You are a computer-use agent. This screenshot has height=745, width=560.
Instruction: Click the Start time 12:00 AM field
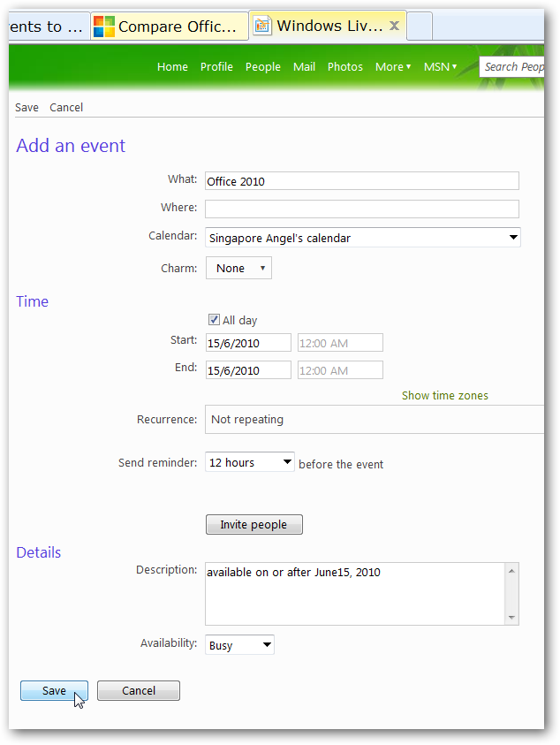coord(340,343)
